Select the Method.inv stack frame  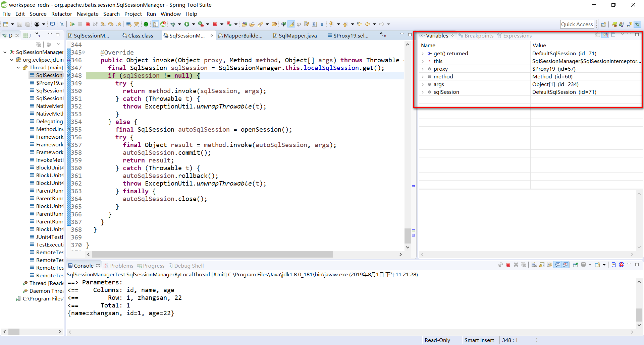point(47,129)
